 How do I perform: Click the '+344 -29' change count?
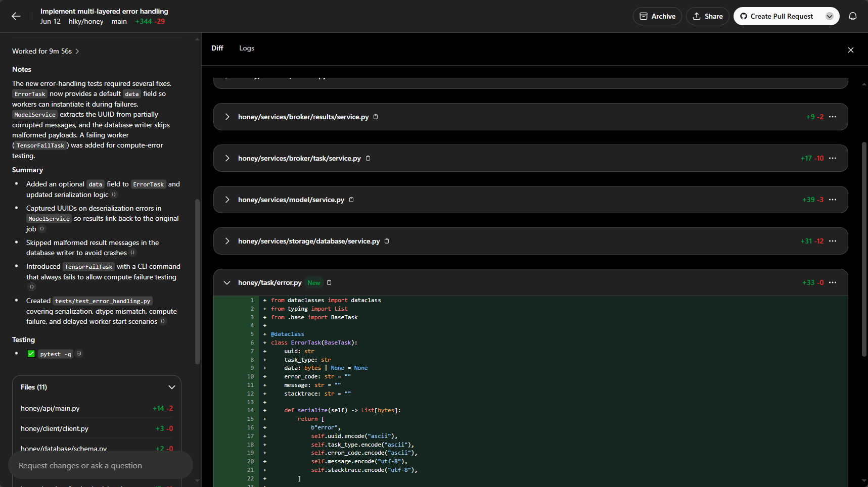[150, 21]
